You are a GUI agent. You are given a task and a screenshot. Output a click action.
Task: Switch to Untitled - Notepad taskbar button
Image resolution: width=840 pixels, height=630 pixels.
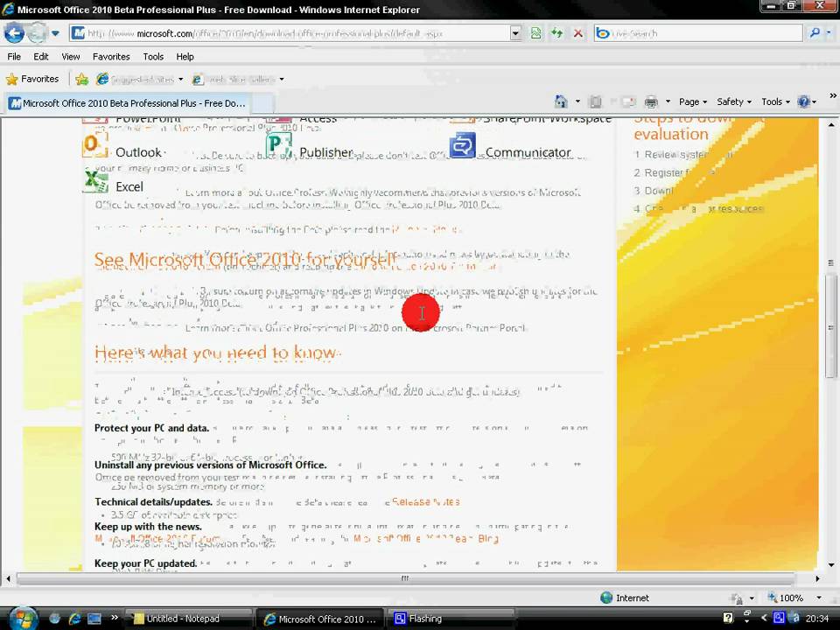pyautogui.click(x=188, y=619)
